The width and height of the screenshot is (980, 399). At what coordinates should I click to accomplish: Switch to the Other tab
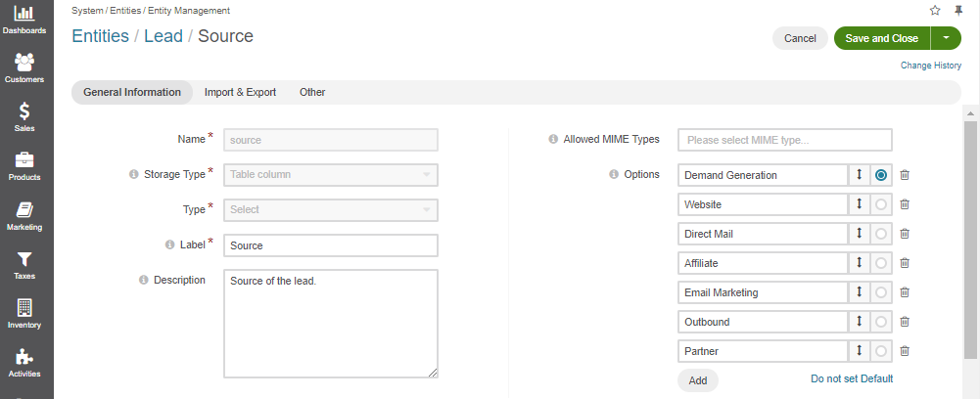[x=312, y=92]
